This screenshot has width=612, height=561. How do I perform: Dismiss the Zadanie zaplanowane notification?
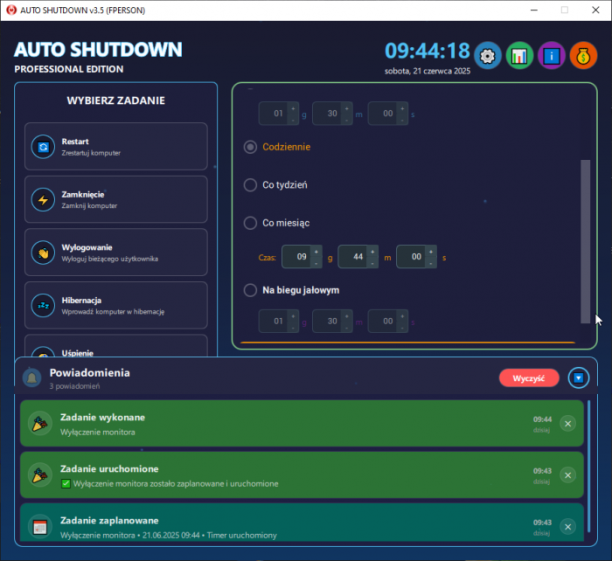click(568, 527)
